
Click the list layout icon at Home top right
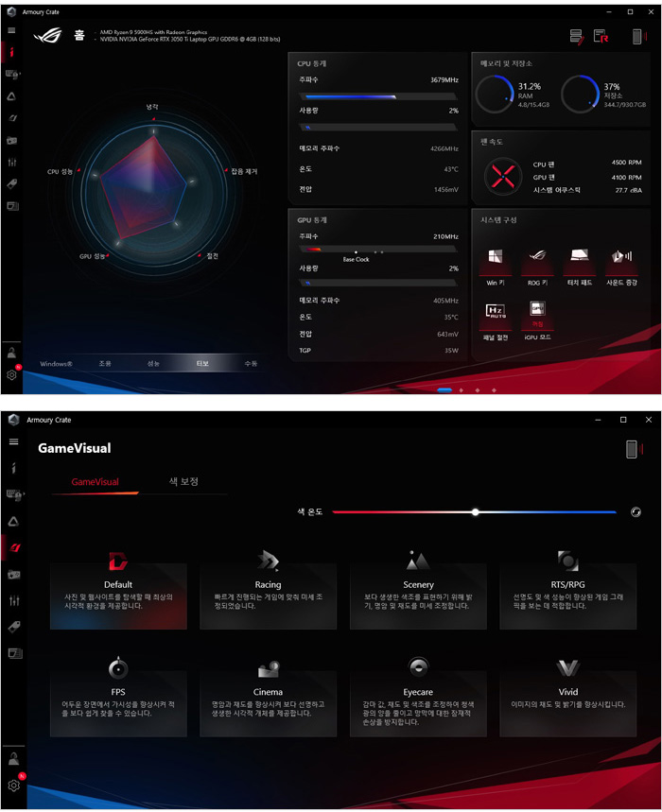(577, 36)
